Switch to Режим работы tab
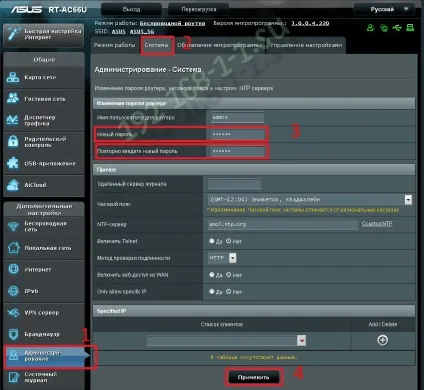 coord(114,45)
